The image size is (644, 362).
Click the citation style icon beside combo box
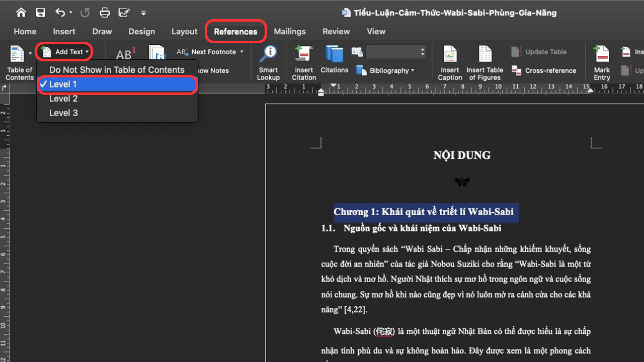coord(357,52)
